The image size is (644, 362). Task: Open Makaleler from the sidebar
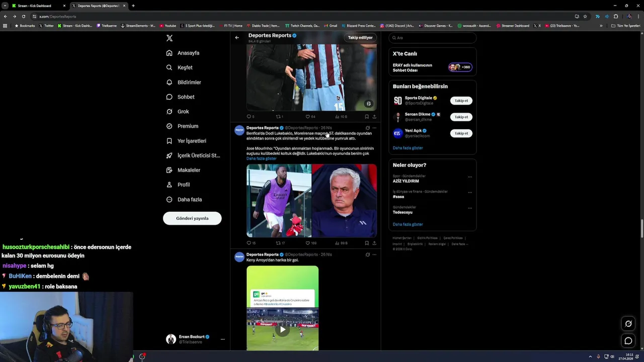(183, 170)
